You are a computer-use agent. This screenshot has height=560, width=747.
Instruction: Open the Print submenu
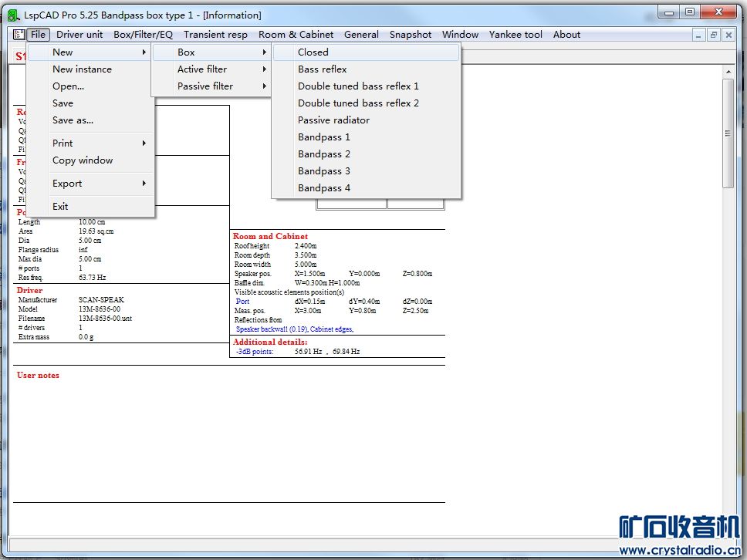[x=63, y=143]
